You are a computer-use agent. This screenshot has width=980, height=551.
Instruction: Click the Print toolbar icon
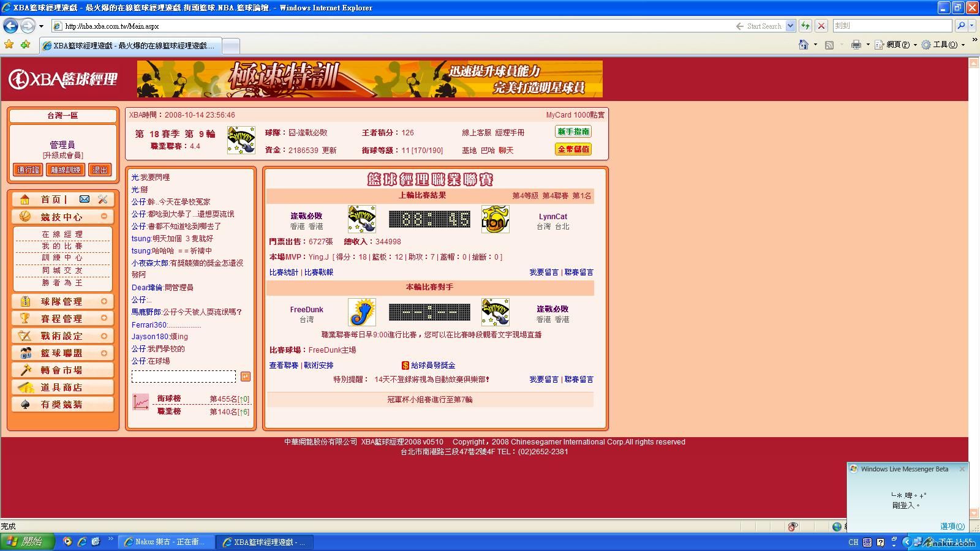pos(856,45)
